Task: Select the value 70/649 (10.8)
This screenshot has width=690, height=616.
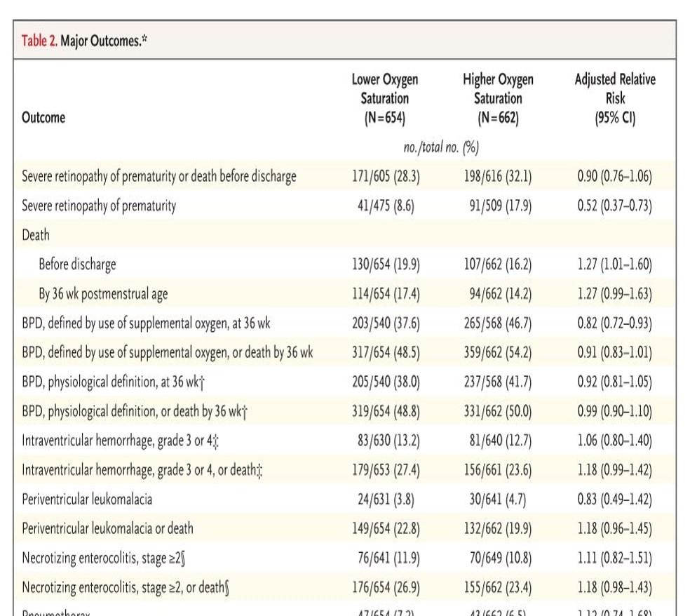Action: [x=497, y=558]
